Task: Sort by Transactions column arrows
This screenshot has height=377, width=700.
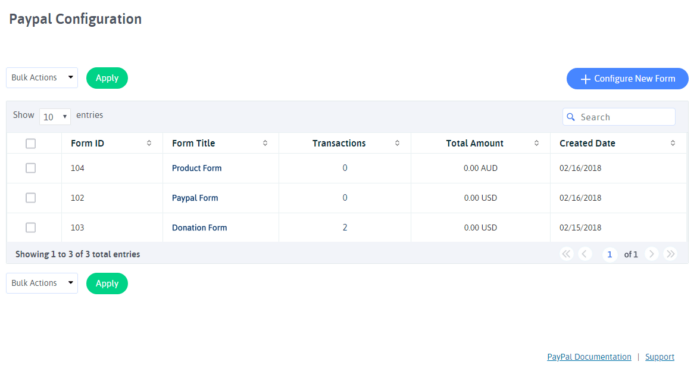Action: point(397,143)
